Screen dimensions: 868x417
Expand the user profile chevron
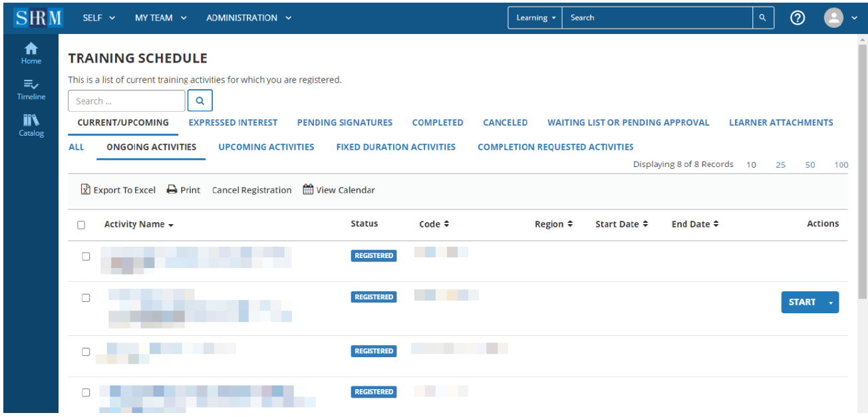[x=855, y=18]
